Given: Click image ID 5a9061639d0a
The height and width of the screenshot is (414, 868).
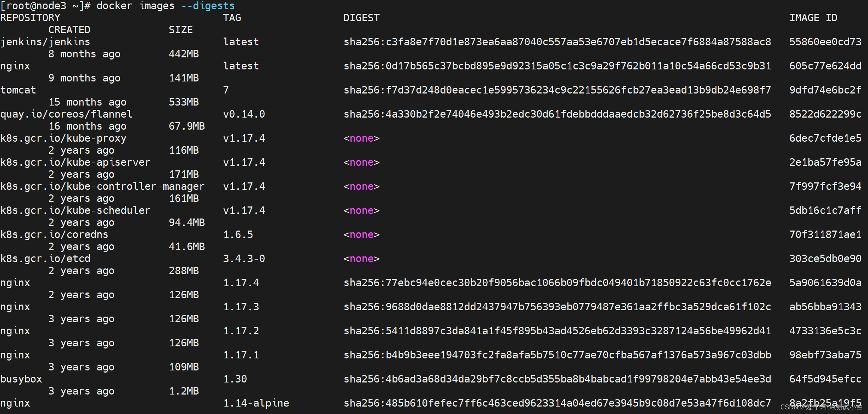Looking at the screenshot, I should pyautogui.click(x=825, y=283).
